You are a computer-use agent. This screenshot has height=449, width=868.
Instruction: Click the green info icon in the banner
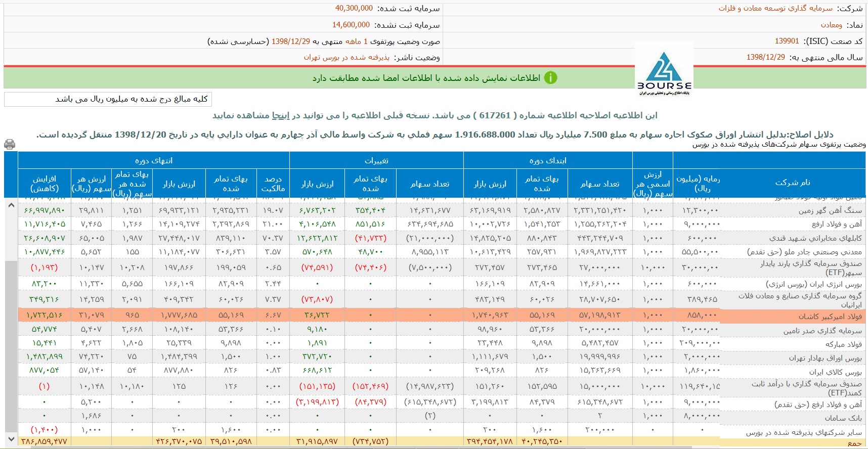click(550, 78)
